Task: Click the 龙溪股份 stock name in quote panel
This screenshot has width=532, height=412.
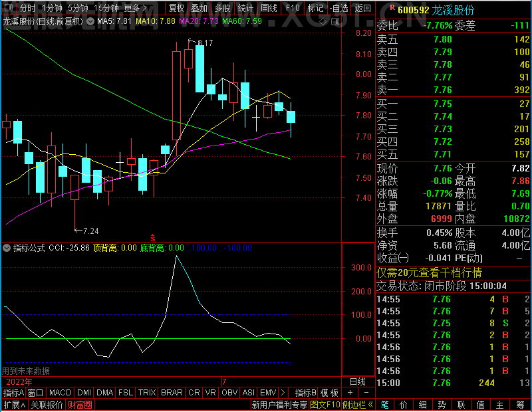Action: [453, 10]
